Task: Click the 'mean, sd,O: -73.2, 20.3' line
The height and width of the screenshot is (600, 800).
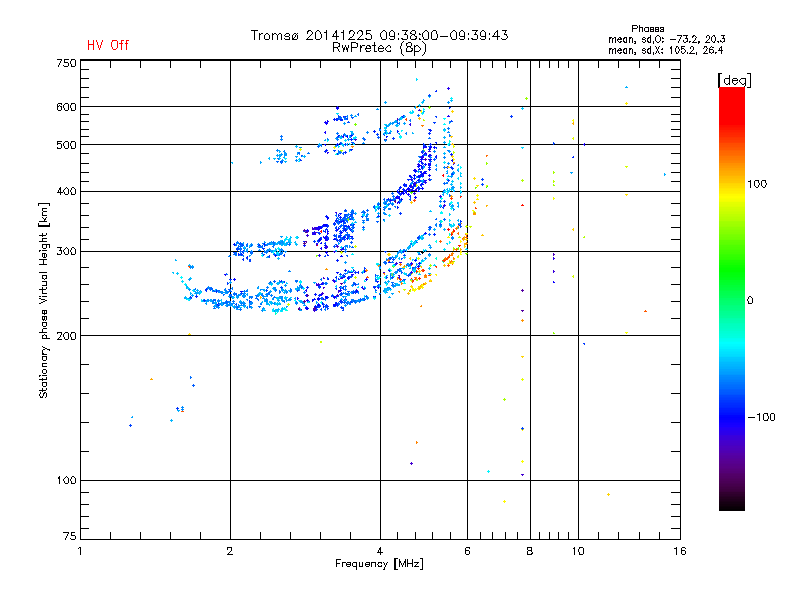Action: tap(667, 39)
